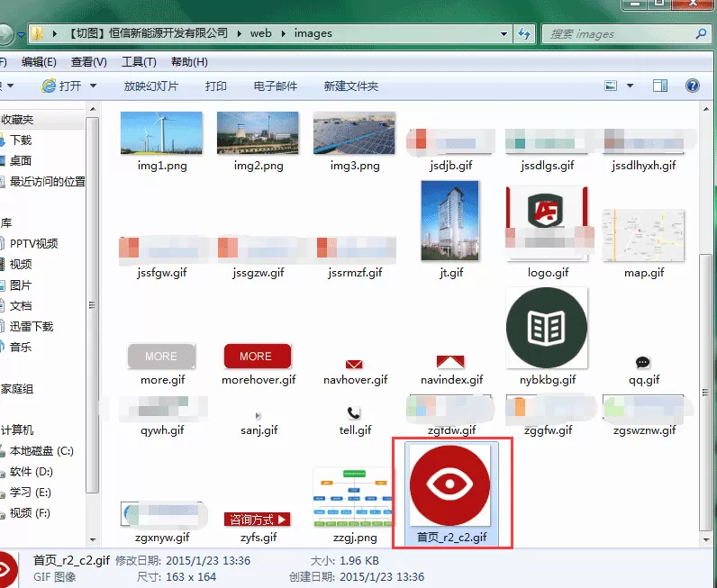Select the jssdlhyxh.gif file
This screenshot has height=588, width=717.
pos(643,141)
